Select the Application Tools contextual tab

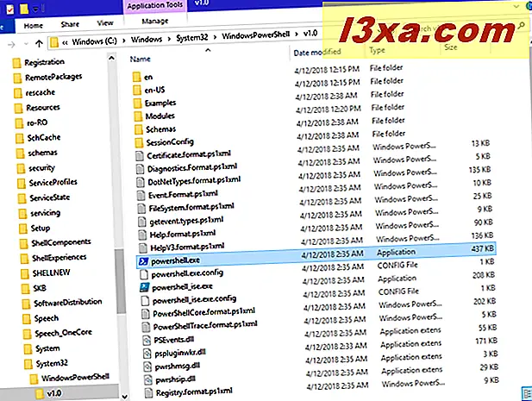pyautogui.click(x=154, y=6)
